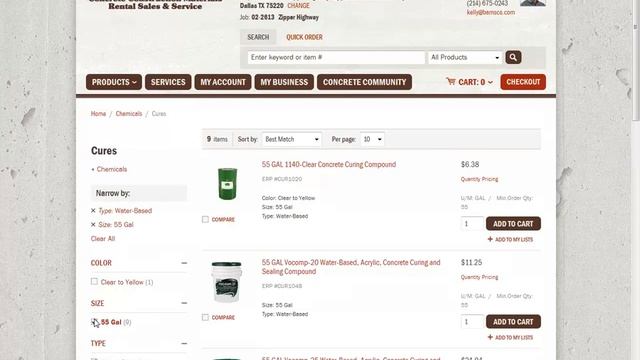This screenshot has height=360, width=640.
Task: Collapse the COLOR filter section
Action: pos(184,263)
